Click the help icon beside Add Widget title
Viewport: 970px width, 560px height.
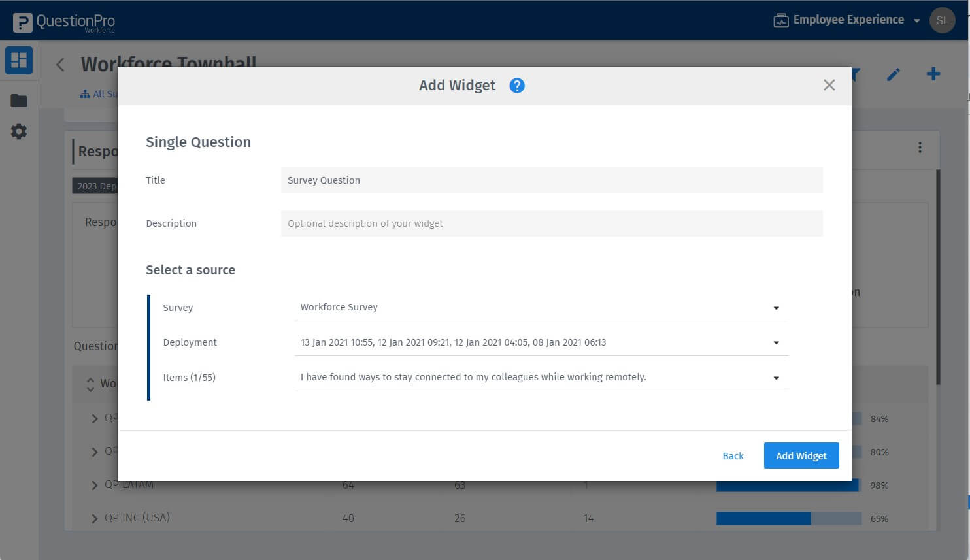(516, 85)
